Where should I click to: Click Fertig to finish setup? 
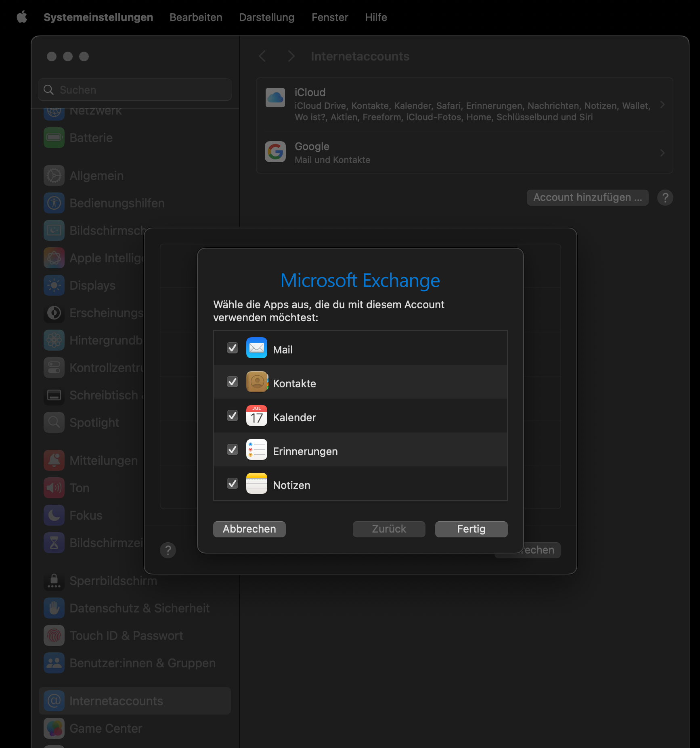click(471, 529)
